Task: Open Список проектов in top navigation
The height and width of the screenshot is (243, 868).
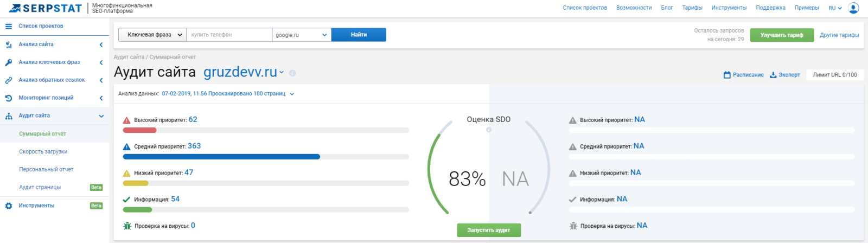Action: (x=585, y=8)
